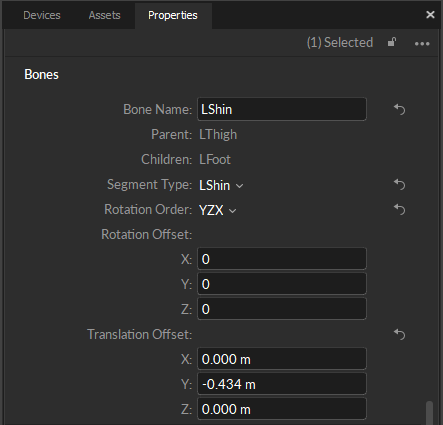
Task: Click the Rotation Offset Y field
Action: [x=282, y=284]
